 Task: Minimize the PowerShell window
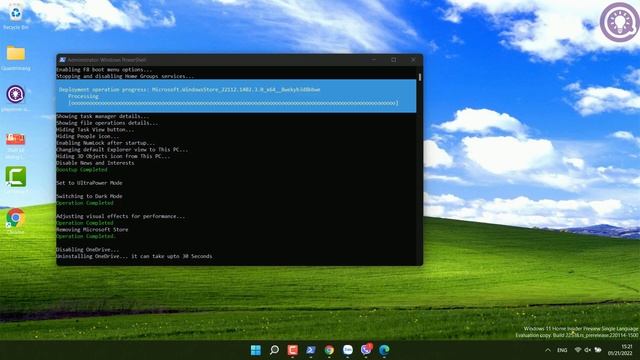pos(374,60)
